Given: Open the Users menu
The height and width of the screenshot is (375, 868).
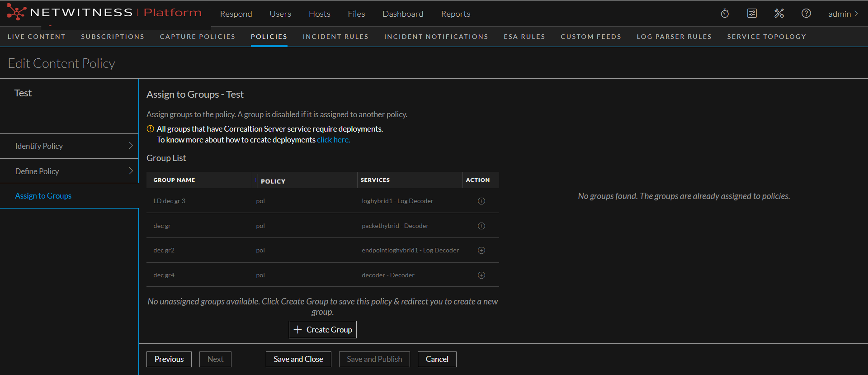Looking at the screenshot, I should point(280,14).
